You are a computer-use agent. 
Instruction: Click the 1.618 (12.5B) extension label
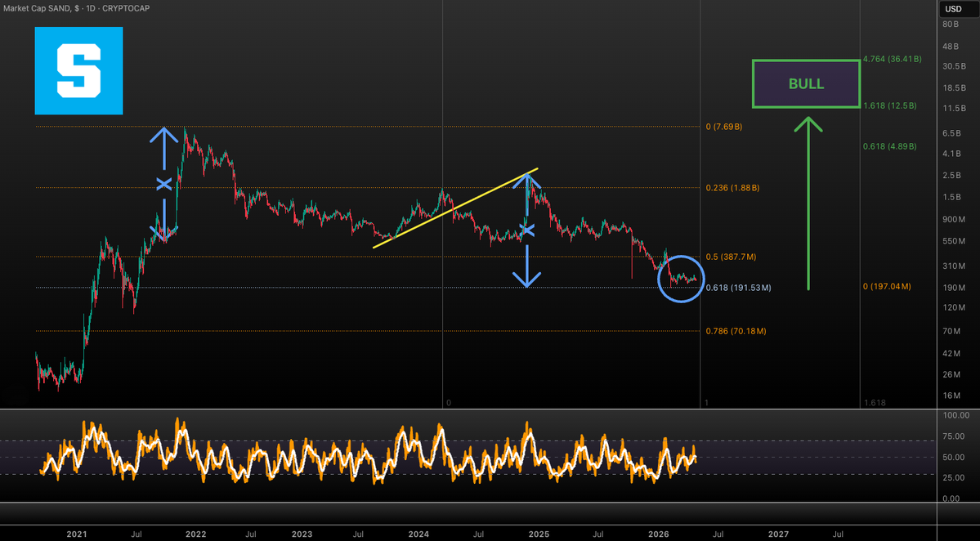point(889,105)
